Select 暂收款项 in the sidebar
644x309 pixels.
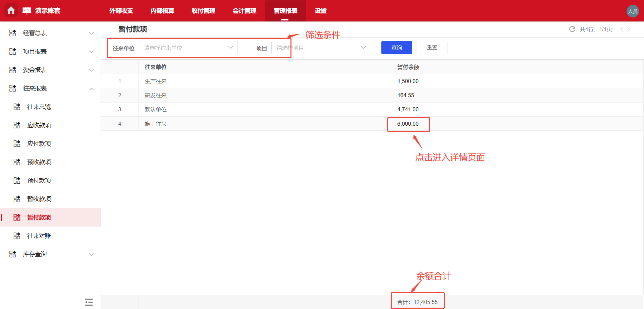coord(39,199)
